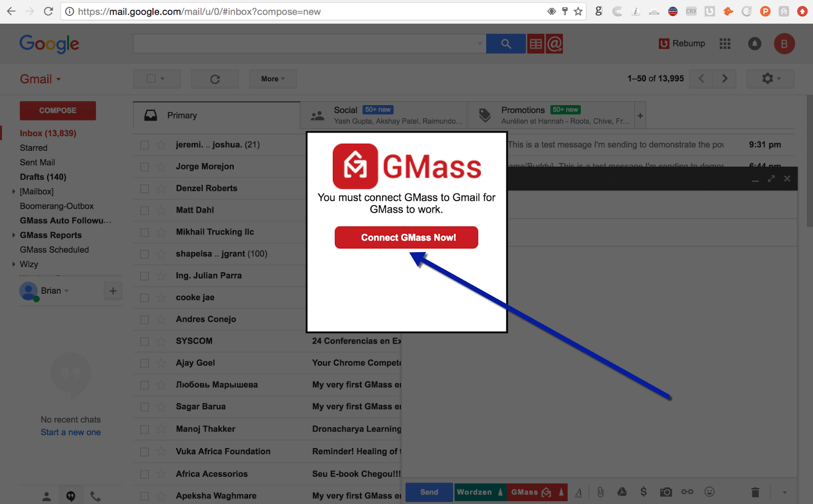Click the insert photo camera icon

click(x=666, y=492)
